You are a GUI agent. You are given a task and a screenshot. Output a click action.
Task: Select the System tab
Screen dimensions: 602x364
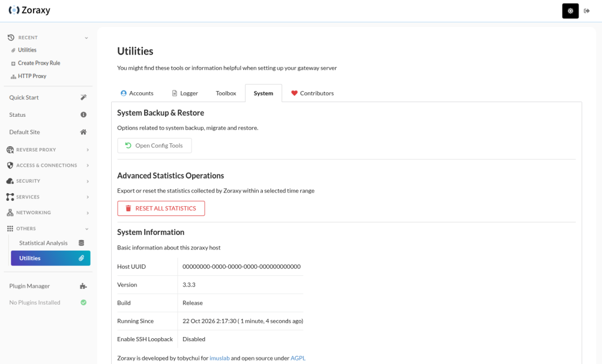[x=263, y=93]
